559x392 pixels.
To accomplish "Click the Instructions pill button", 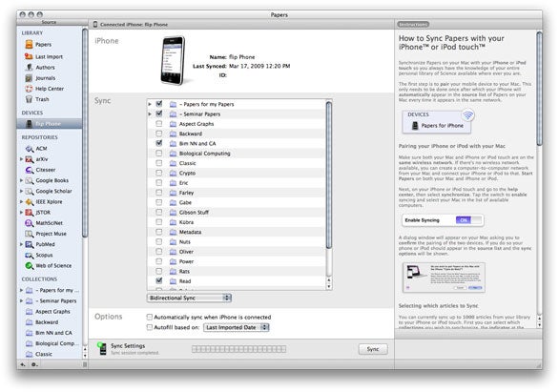I will click(413, 24).
